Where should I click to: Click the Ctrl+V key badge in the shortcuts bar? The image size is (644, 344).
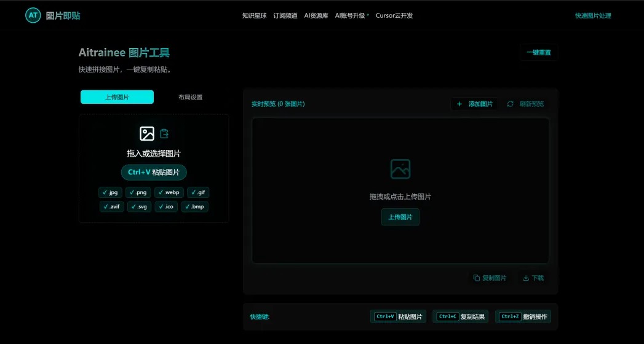click(385, 316)
